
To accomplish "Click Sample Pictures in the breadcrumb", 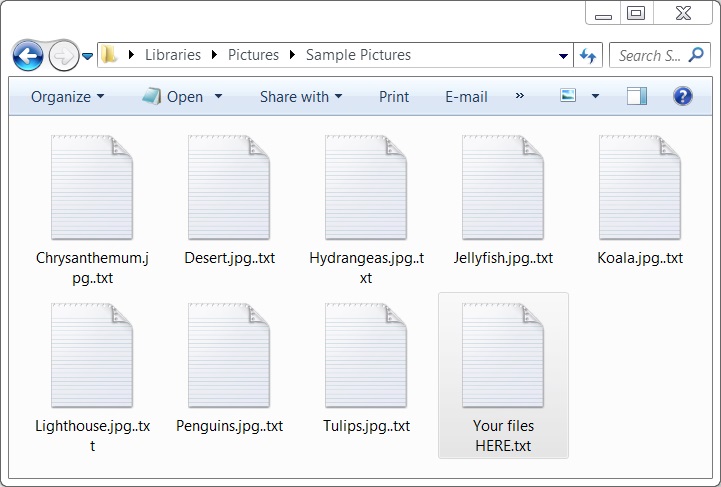I will point(358,55).
